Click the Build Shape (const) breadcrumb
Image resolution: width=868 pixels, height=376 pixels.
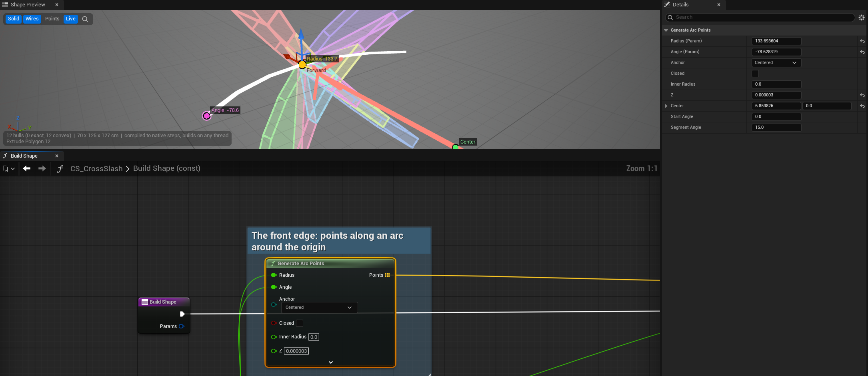pos(167,169)
